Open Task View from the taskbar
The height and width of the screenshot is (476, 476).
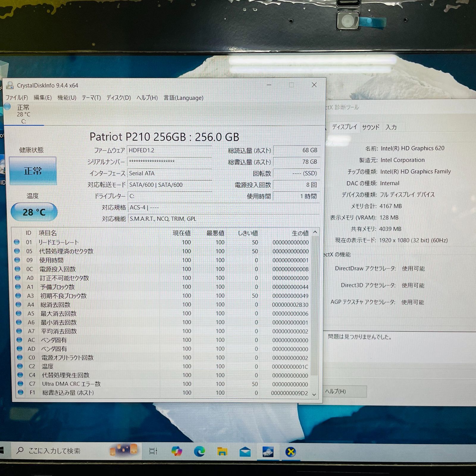(x=153, y=452)
